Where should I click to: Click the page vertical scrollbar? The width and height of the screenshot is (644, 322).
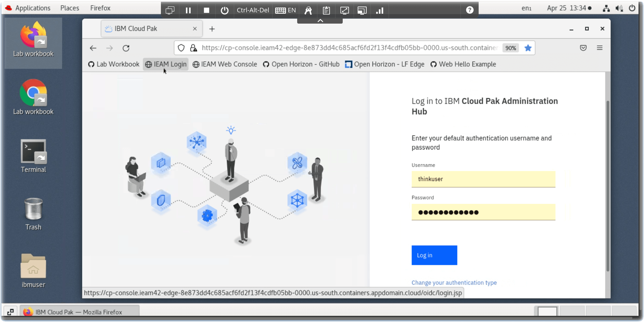[x=608, y=185]
